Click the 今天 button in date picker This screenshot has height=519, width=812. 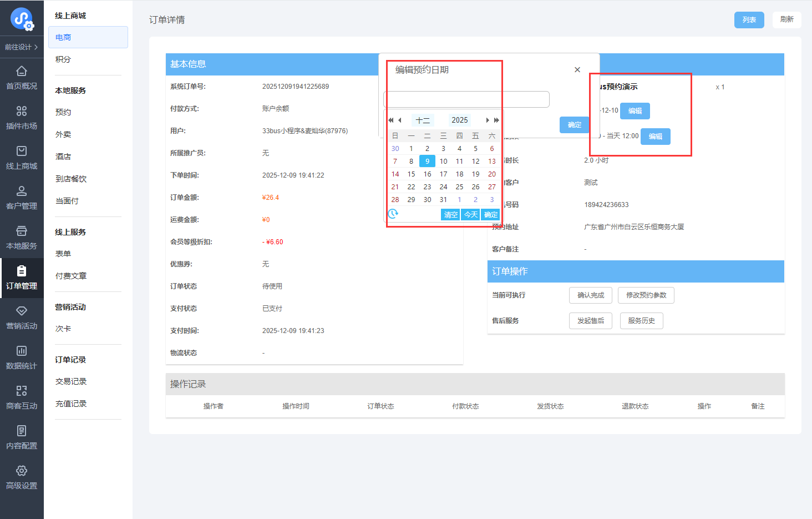(471, 214)
